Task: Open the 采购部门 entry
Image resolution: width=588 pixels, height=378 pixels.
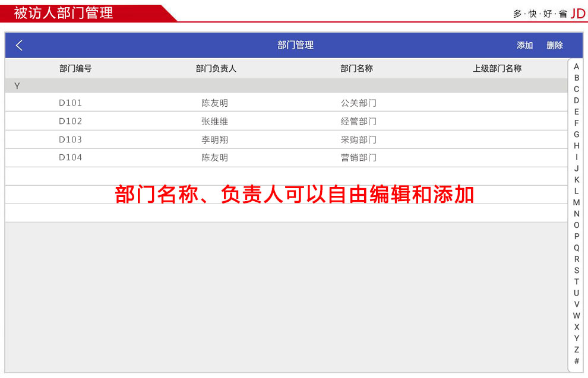Action: tap(358, 140)
